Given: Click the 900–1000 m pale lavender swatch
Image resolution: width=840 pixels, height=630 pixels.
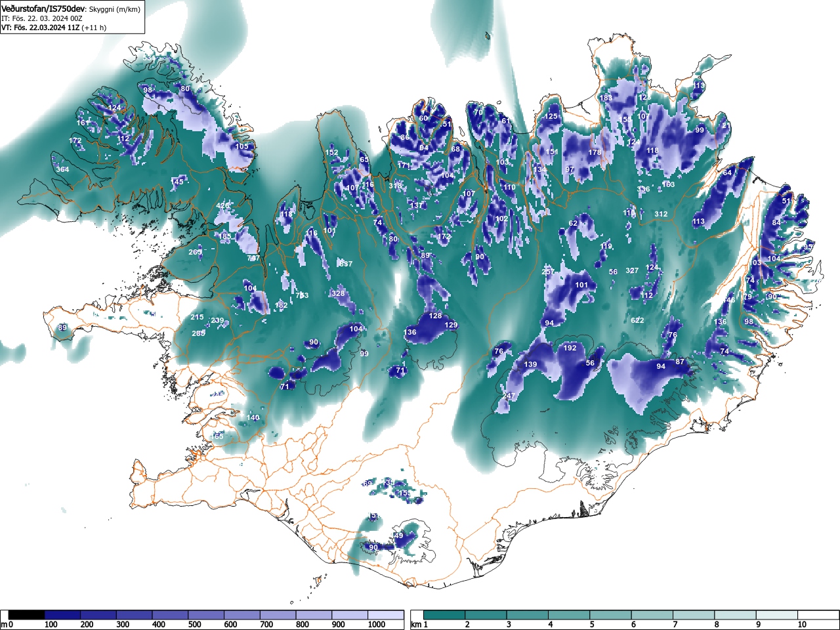Looking at the screenshot, I should pyautogui.click(x=350, y=615).
